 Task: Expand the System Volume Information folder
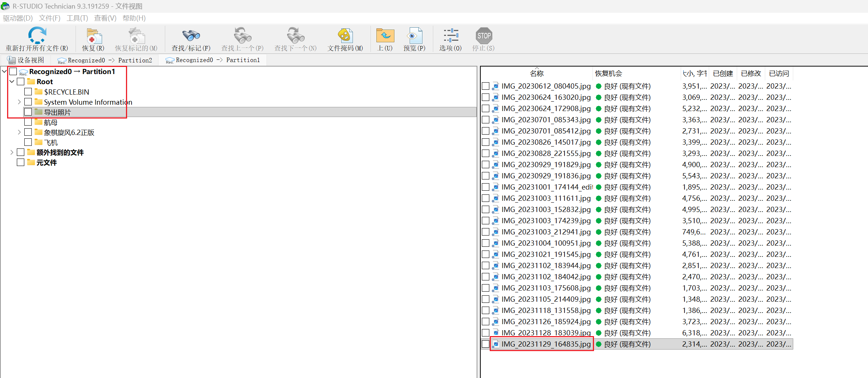click(19, 102)
